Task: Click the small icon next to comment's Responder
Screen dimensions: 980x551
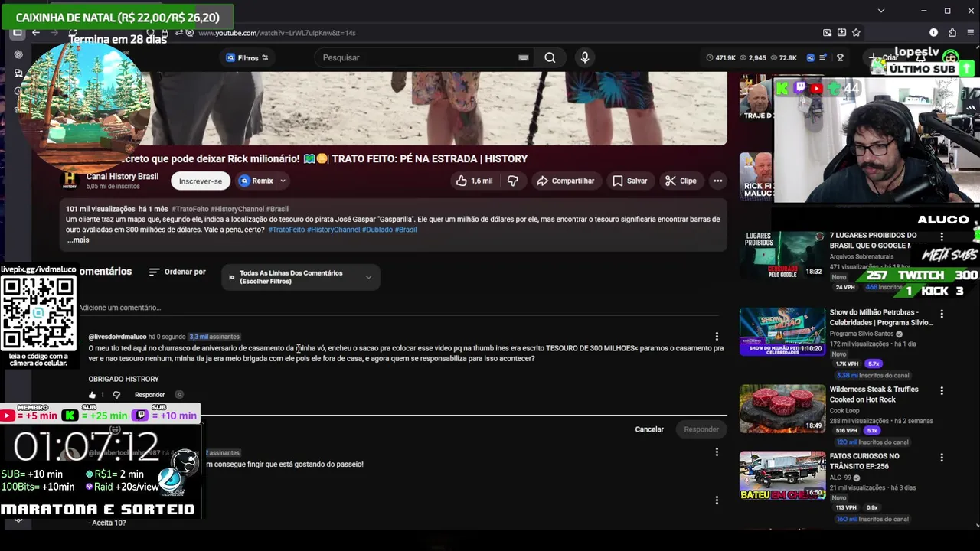Action: (x=179, y=395)
